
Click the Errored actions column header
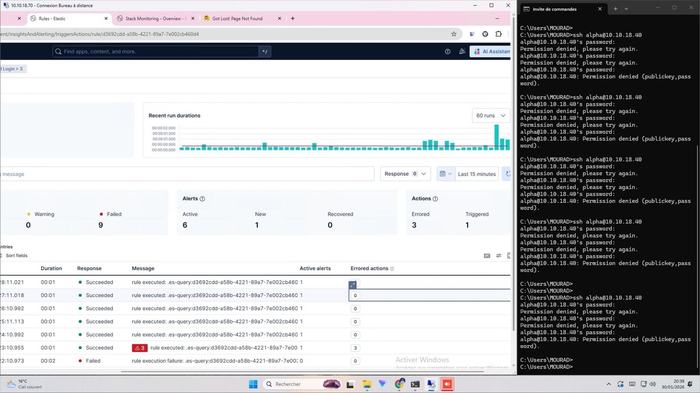coord(369,268)
